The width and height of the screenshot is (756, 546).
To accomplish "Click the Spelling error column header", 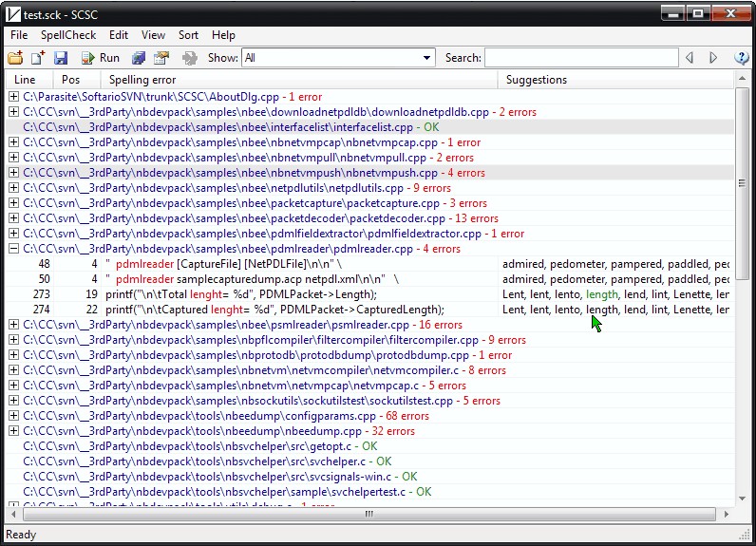I will tap(299, 80).
